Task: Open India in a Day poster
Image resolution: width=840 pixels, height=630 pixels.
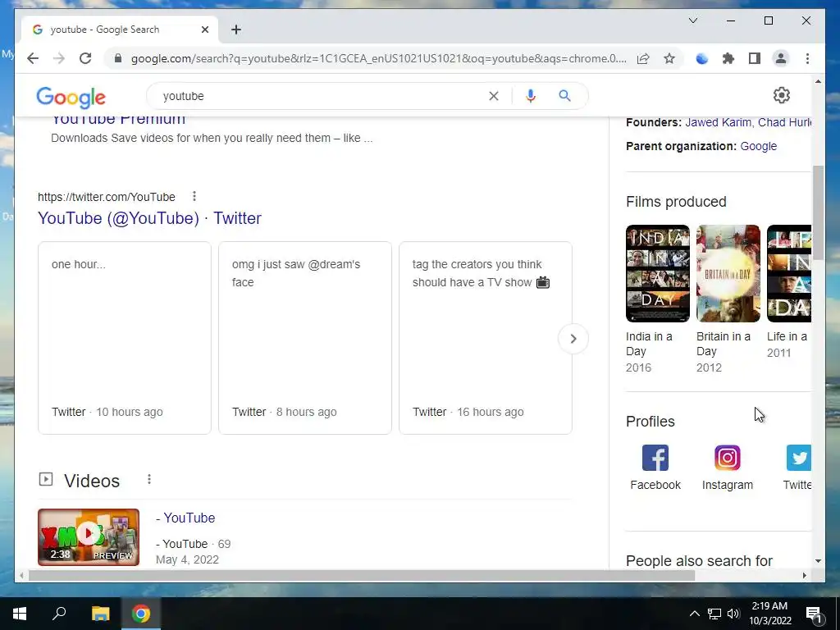Action: click(657, 273)
